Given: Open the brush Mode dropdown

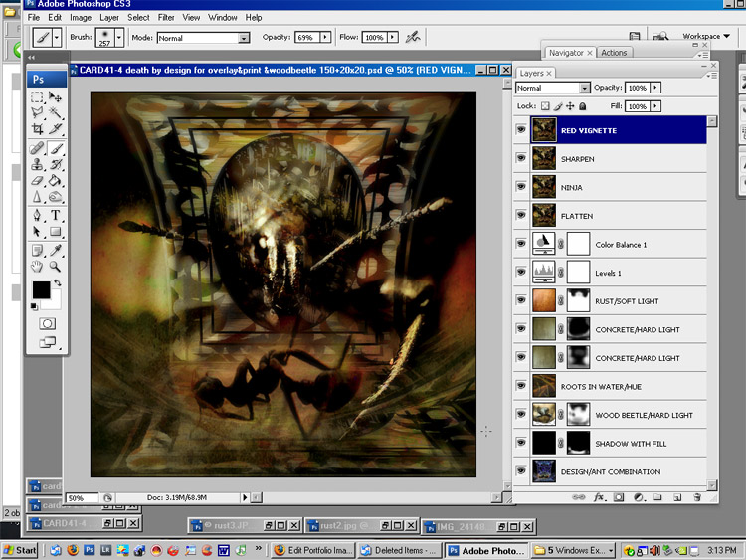Looking at the screenshot, I should tap(243, 38).
